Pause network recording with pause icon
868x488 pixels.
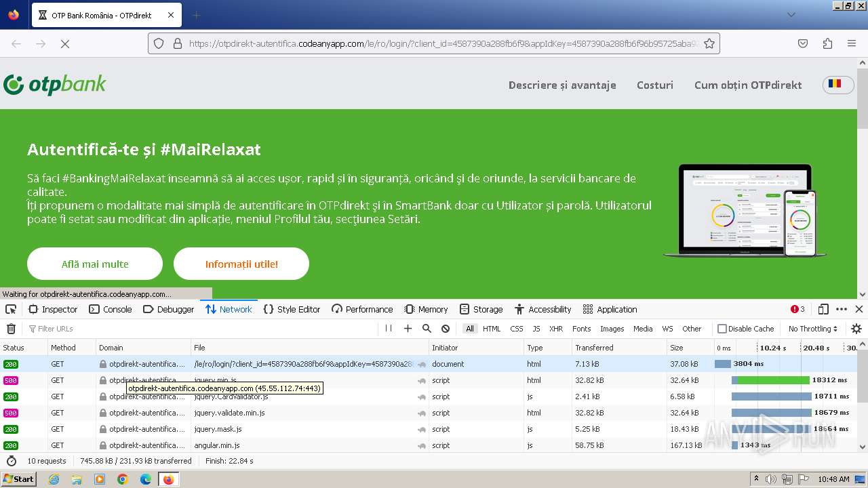tap(389, 329)
